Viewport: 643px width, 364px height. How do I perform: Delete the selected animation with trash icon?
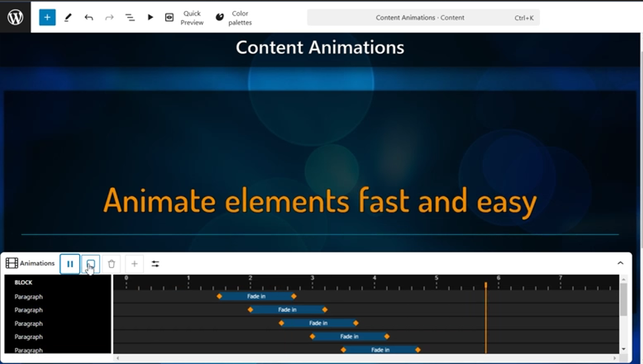pyautogui.click(x=111, y=264)
